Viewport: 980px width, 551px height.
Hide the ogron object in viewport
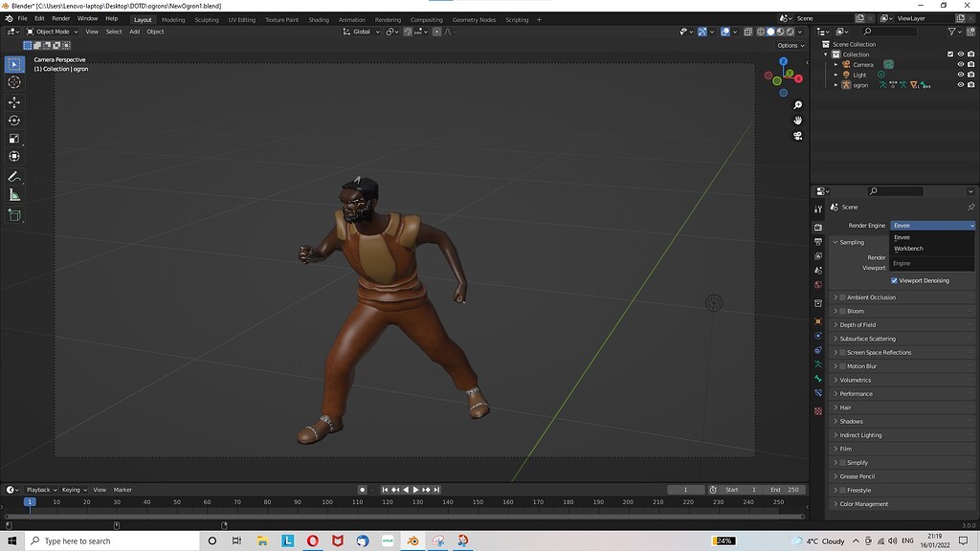(x=961, y=85)
